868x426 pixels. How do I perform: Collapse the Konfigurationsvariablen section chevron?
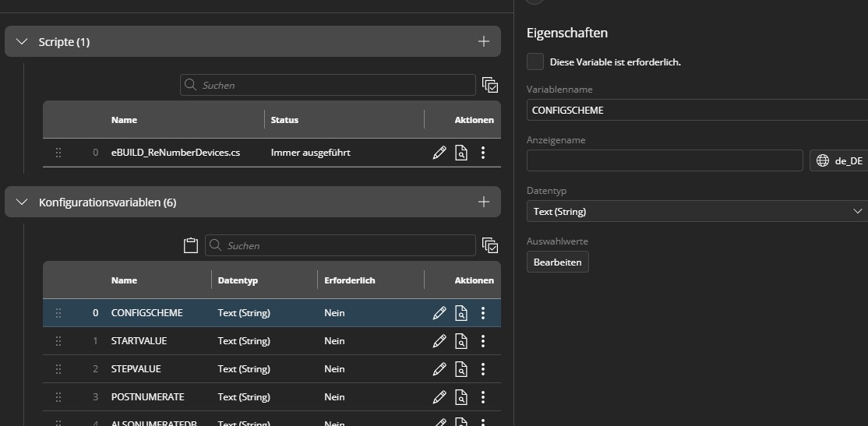click(x=22, y=202)
